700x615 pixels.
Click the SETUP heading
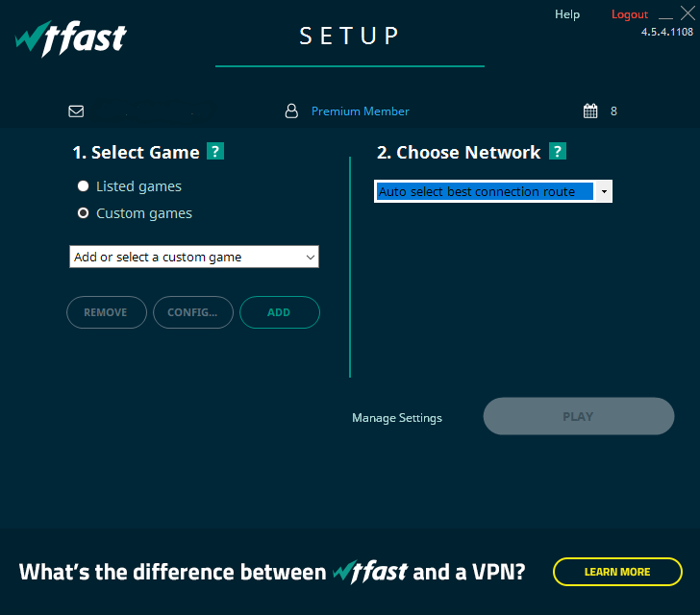[350, 37]
